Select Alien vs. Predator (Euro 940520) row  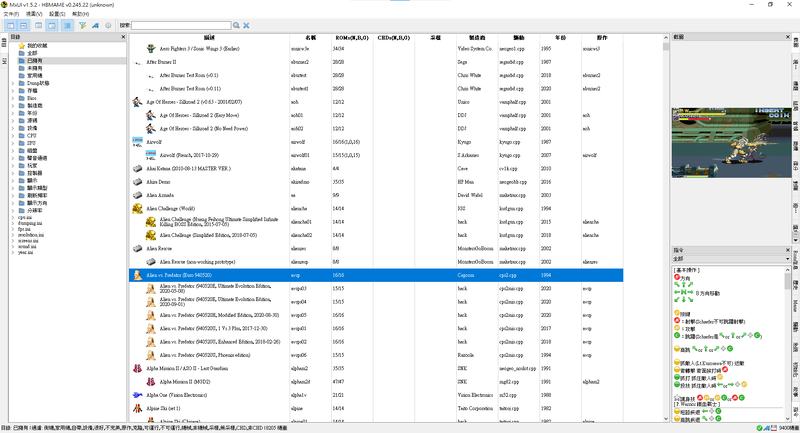[376, 275]
